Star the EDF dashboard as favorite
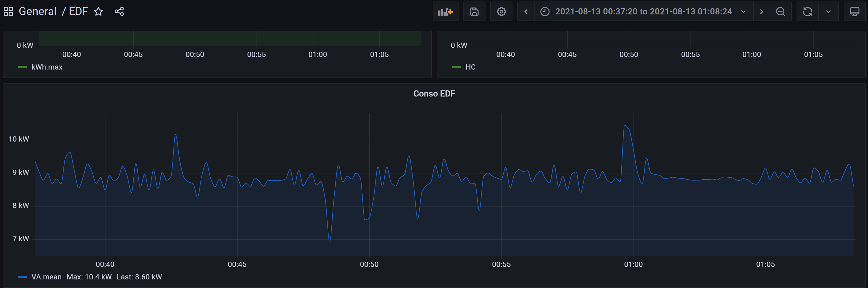 (x=98, y=11)
